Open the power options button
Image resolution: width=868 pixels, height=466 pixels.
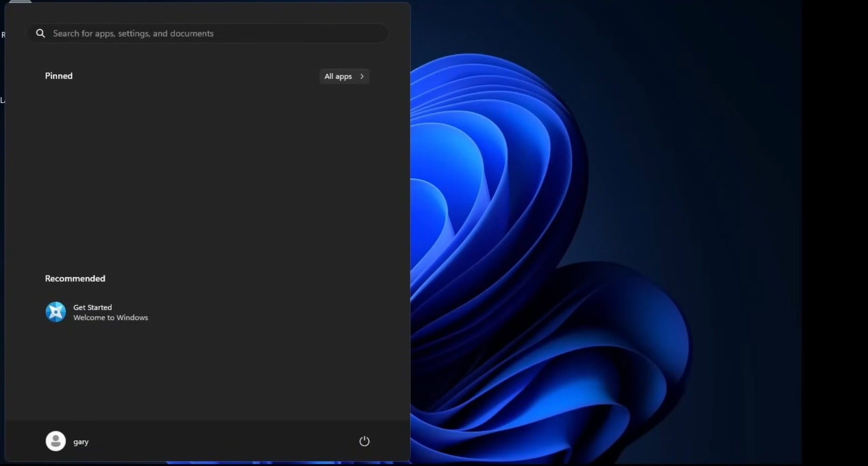coord(364,441)
